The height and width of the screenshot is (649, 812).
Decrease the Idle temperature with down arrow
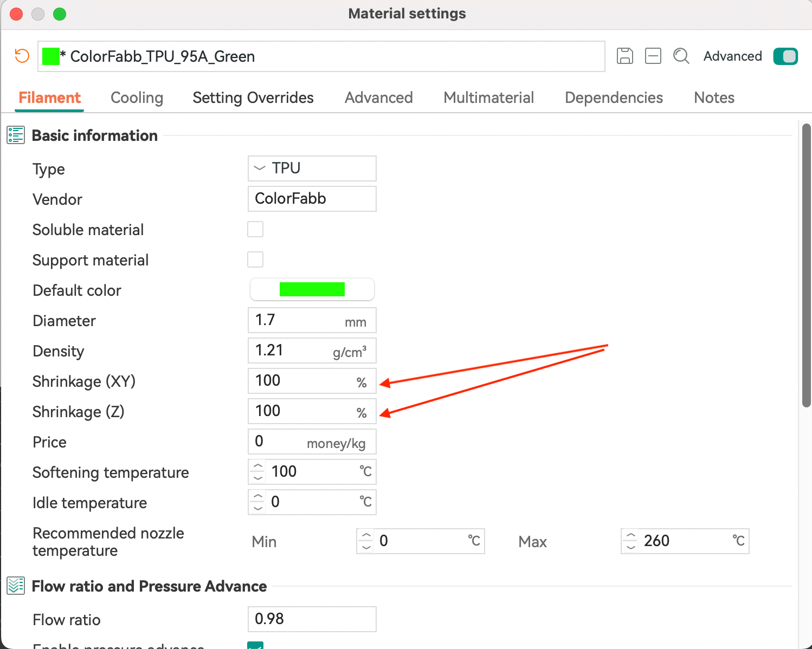(x=258, y=508)
